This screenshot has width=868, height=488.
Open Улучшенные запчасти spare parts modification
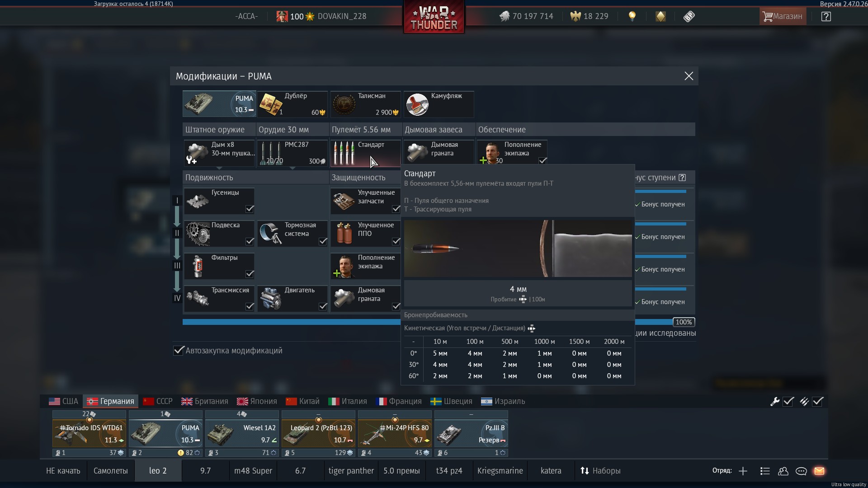(x=365, y=201)
